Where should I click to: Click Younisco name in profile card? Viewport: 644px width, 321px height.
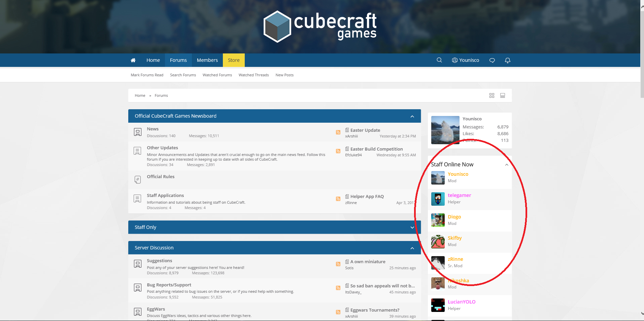click(472, 119)
